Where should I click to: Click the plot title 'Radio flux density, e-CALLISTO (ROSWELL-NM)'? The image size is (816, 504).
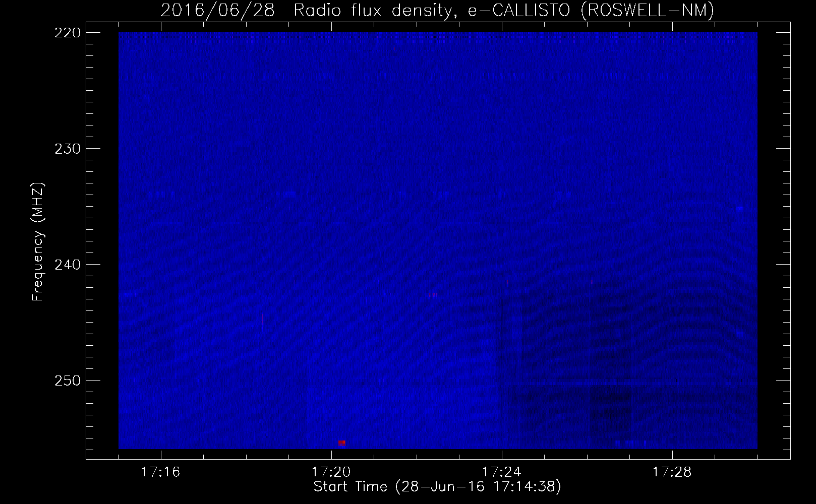pyautogui.click(x=504, y=11)
